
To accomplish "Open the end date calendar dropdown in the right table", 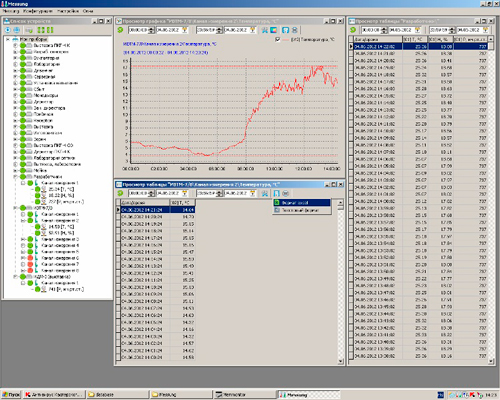I will 485,30.
